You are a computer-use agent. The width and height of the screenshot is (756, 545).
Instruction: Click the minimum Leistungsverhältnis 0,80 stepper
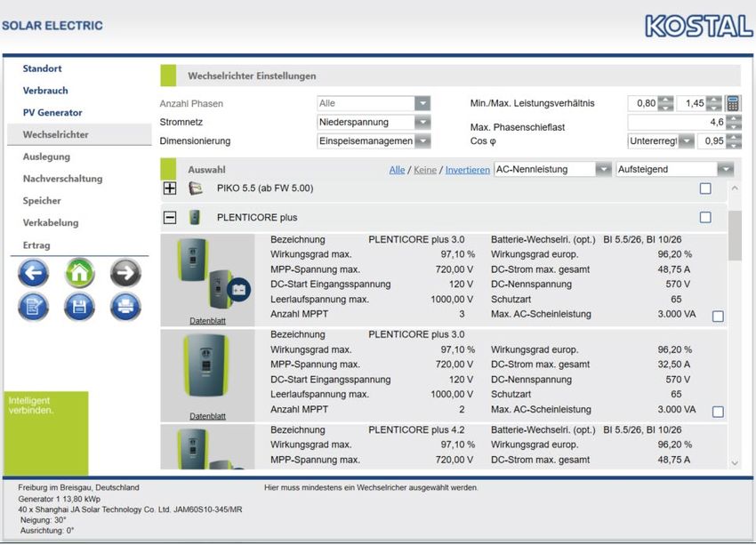tap(665, 103)
